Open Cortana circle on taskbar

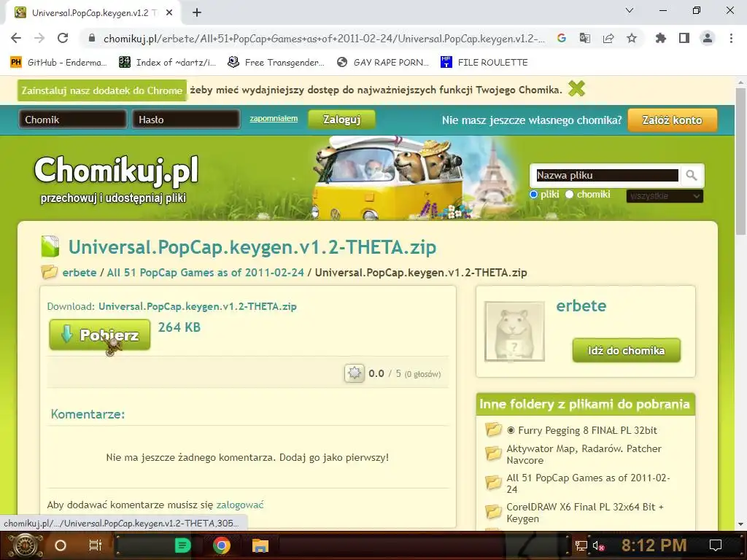[61, 545]
